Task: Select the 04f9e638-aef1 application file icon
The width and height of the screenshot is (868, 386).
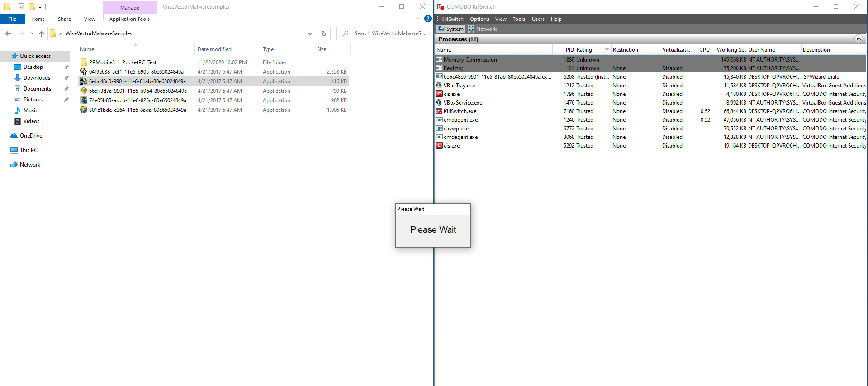Action: point(84,72)
